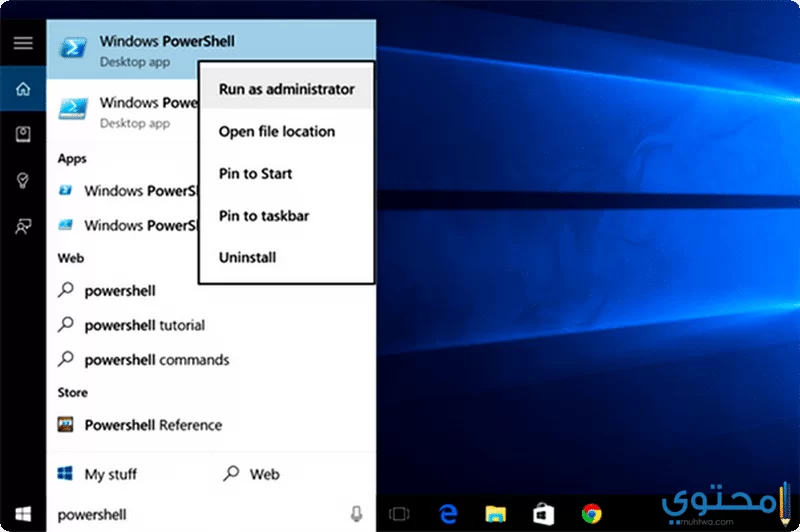
Task: Open the hamburger menu in Cortana sidebar
Action: click(23, 43)
